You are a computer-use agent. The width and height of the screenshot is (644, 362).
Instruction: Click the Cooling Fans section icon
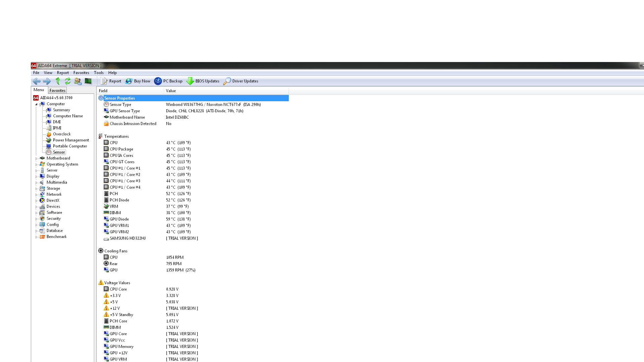(x=101, y=251)
